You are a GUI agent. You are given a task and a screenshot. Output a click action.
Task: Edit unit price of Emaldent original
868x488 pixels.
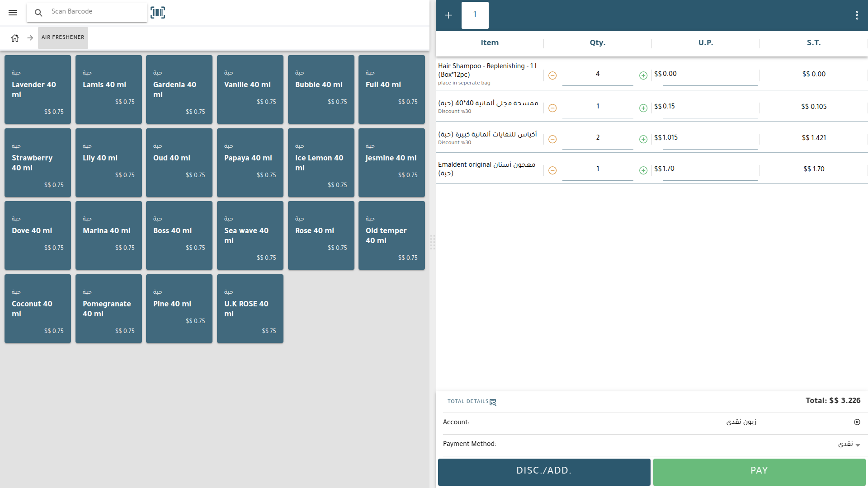pyautogui.click(x=709, y=169)
